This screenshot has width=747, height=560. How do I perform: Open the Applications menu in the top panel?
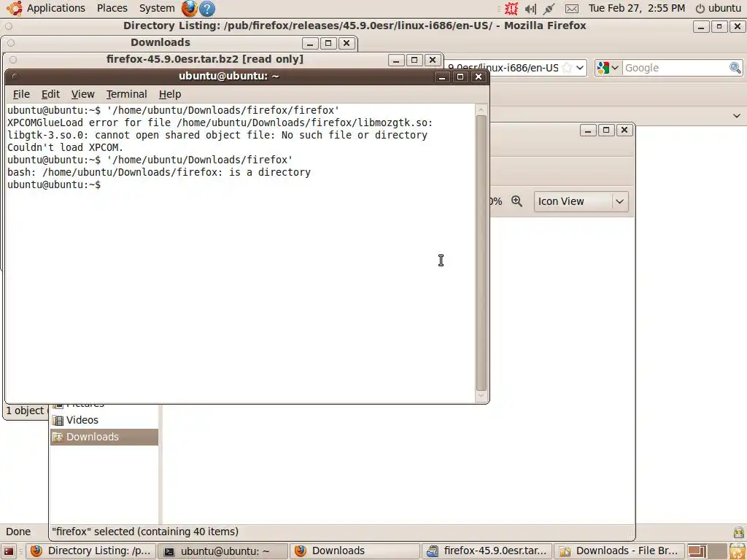pos(55,8)
